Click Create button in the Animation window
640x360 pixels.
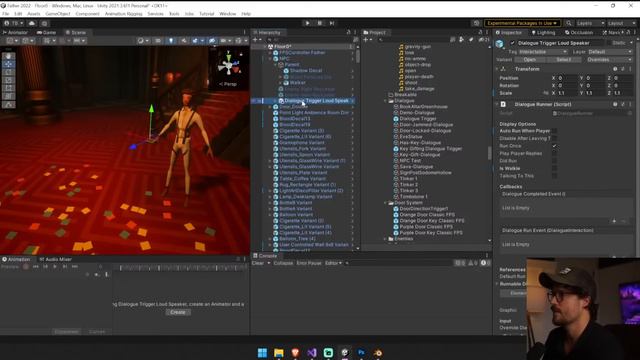[178, 312]
